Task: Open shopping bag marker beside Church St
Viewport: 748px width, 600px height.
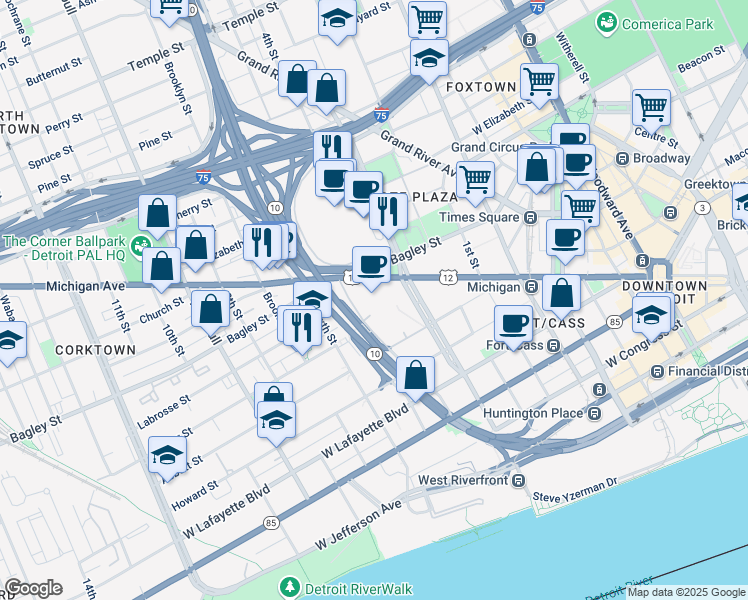Action: [x=210, y=308]
